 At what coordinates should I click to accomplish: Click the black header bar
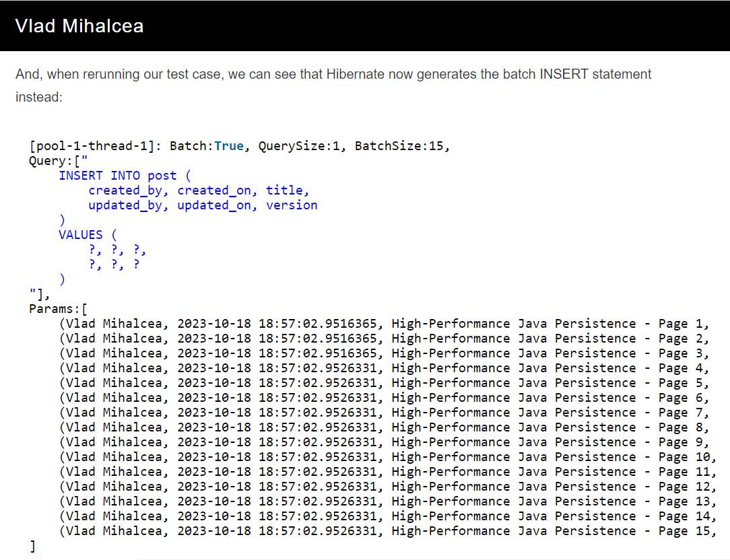click(x=365, y=26)
